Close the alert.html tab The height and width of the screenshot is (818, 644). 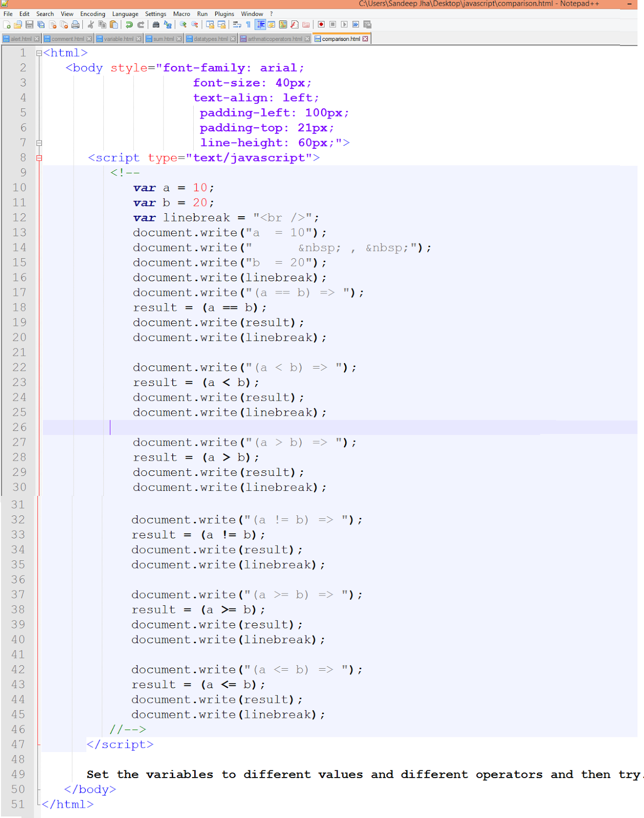click(x=37, y=39)
